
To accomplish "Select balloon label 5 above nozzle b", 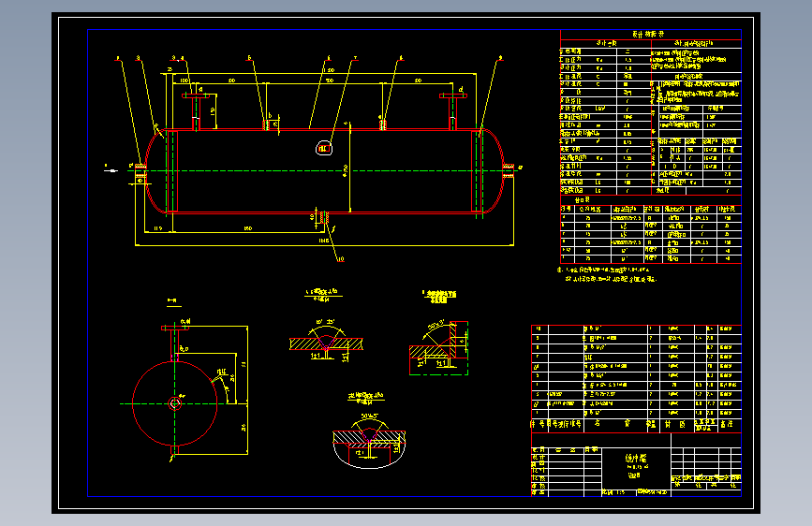I will point(249,58).
